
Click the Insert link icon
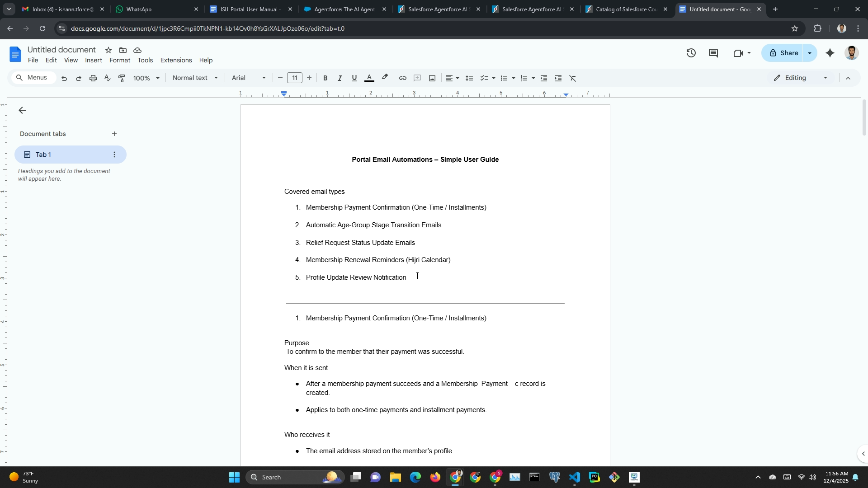[402, 78]
